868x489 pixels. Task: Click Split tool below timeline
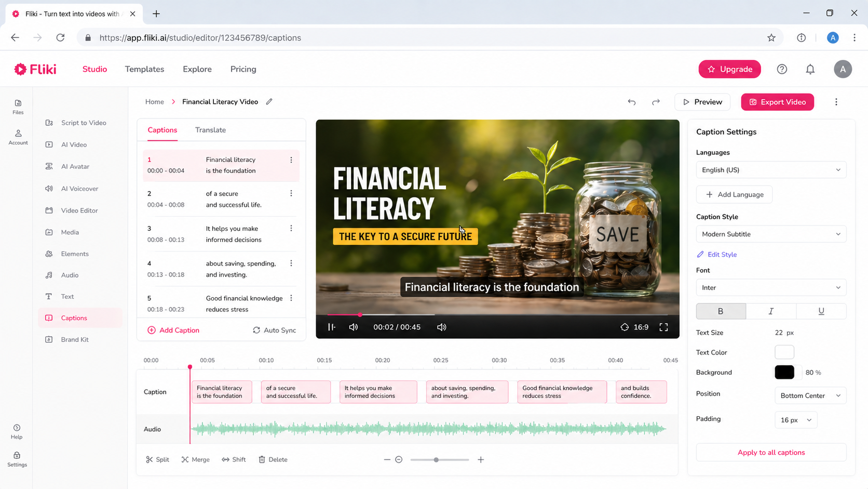158,459
